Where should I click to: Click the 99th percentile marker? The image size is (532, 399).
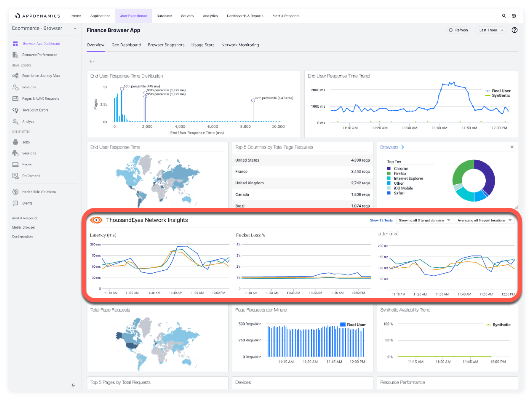253,101
